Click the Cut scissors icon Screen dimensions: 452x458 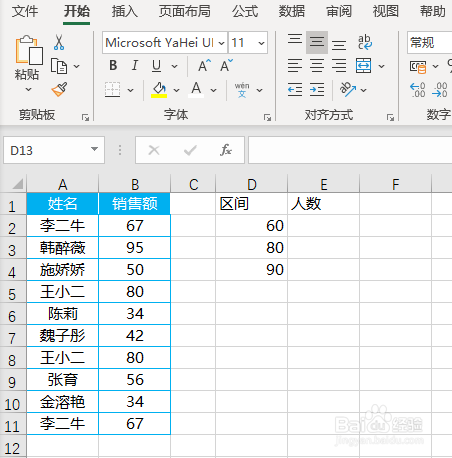[x=59, y=42]
